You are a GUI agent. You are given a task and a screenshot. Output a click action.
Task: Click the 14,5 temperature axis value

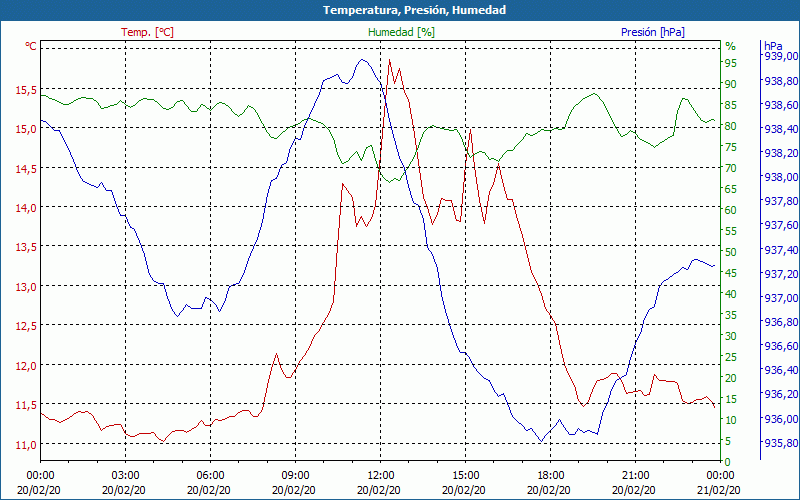point(26,169)
